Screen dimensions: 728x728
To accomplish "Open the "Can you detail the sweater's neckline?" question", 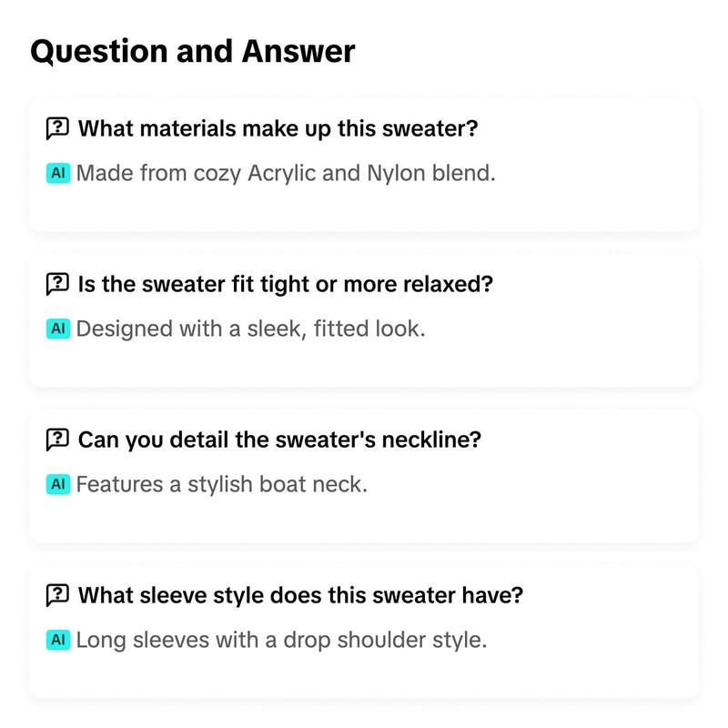I will (x=279, y=440).
